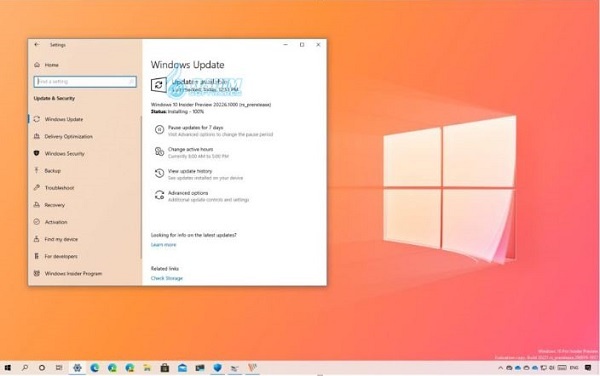
Task: Click Pause updates for 7 days
Action: [x=195, y=127]
